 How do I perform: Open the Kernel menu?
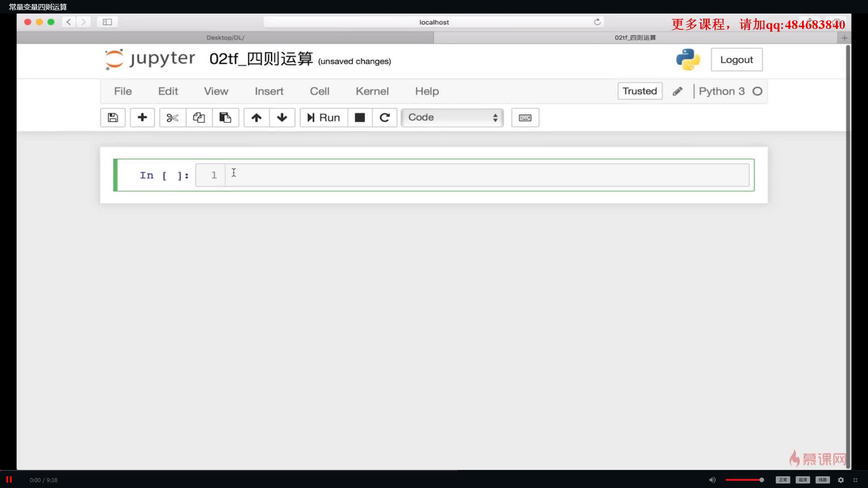pyautogui.click(x=372, y=91)
